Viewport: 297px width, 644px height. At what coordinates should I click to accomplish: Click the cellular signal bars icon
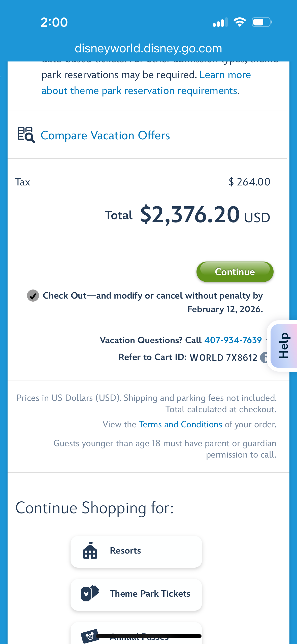(x=220, y=22)
